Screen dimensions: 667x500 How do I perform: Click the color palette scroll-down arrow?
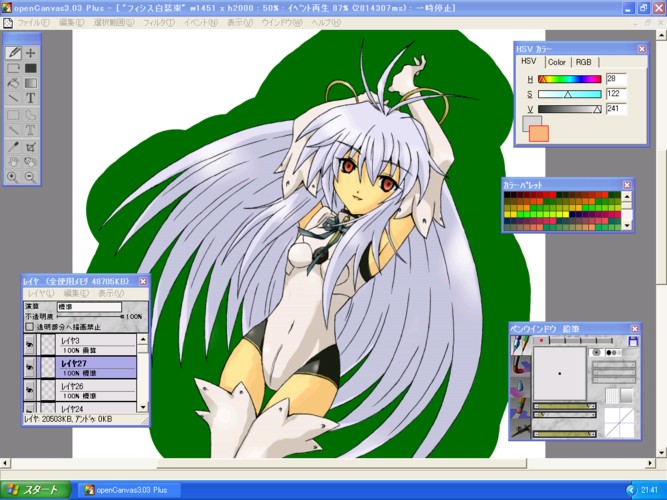[x=627, y=226]
